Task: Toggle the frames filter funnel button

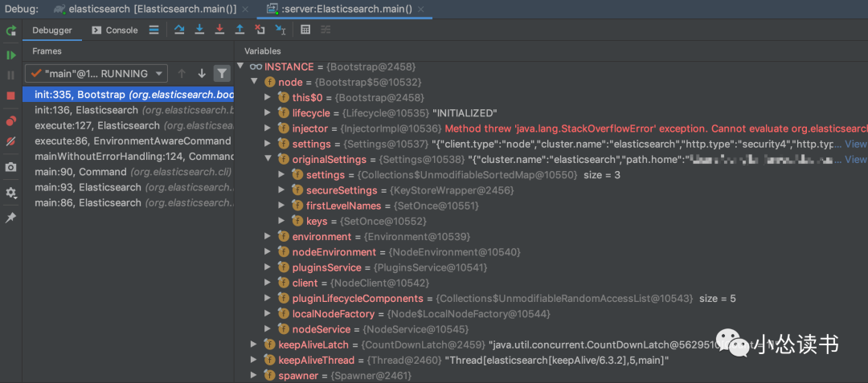Action: pos(222,73)
